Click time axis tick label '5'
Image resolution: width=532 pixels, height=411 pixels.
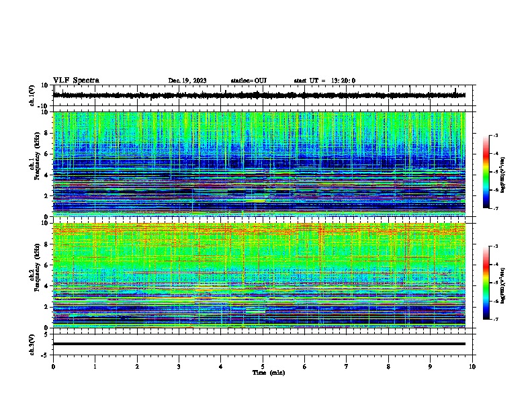(x=263, y=367)
